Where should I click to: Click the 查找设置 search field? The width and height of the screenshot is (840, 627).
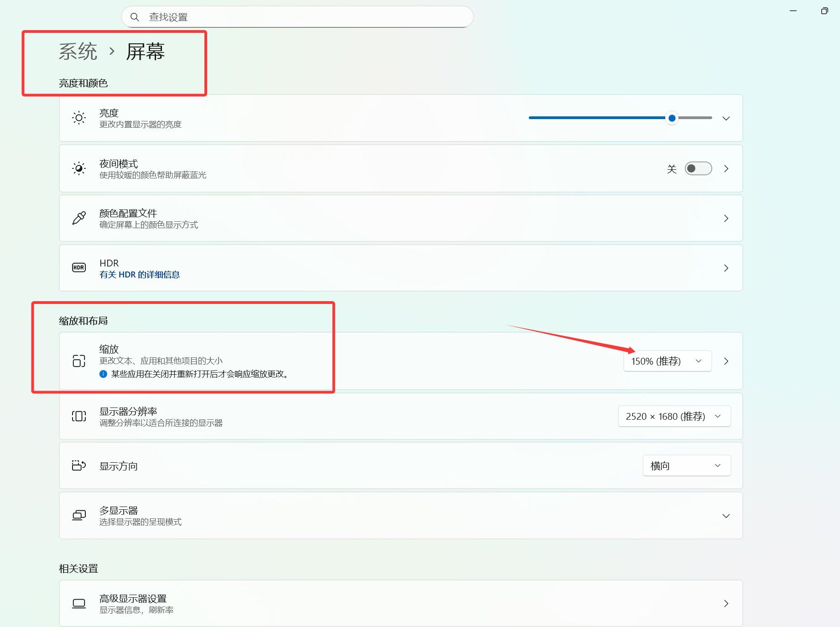click(x=297, y=17)
